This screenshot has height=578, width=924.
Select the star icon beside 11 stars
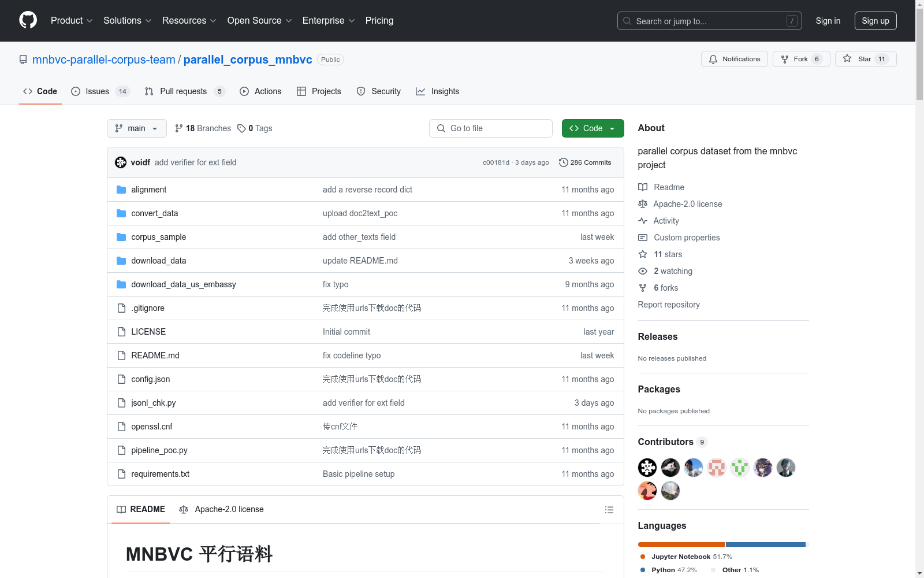coord(643,254)
